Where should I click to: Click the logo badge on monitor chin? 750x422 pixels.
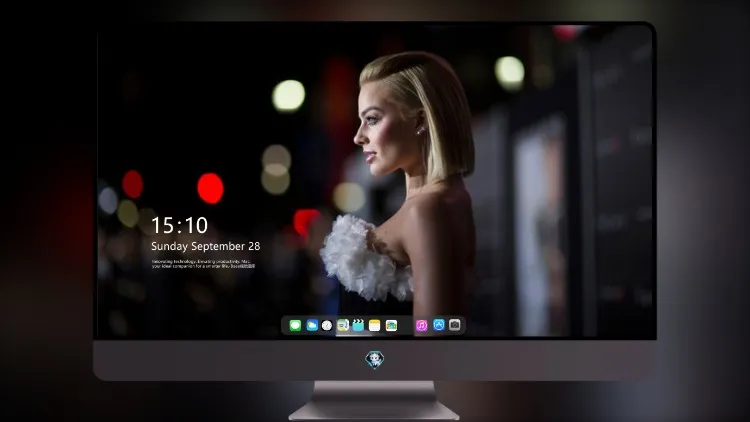pos(375,360)
